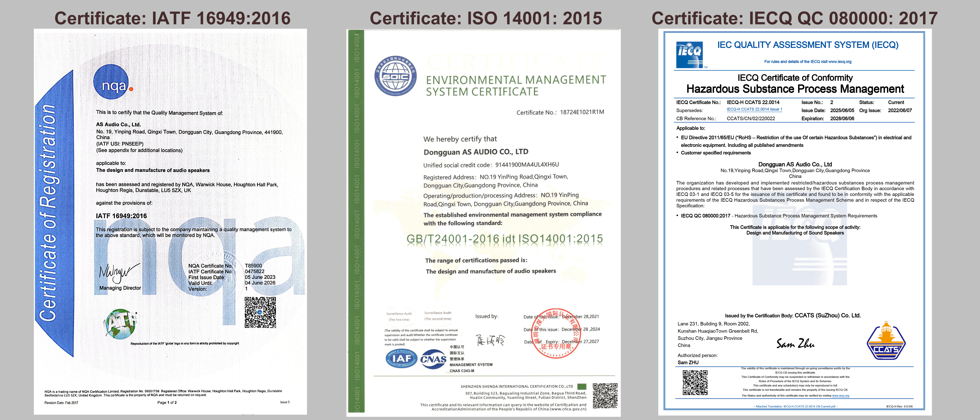Click unified social credit code '91441900MA4UL4XH6U'

coord(527,165)
